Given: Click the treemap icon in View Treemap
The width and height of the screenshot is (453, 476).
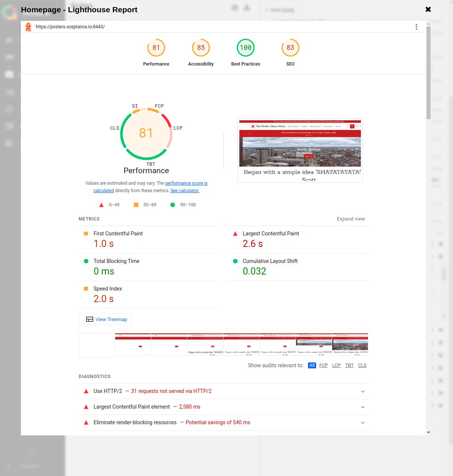Looking at the screenshot, I should pyautogui.click(x=89, y=319).
